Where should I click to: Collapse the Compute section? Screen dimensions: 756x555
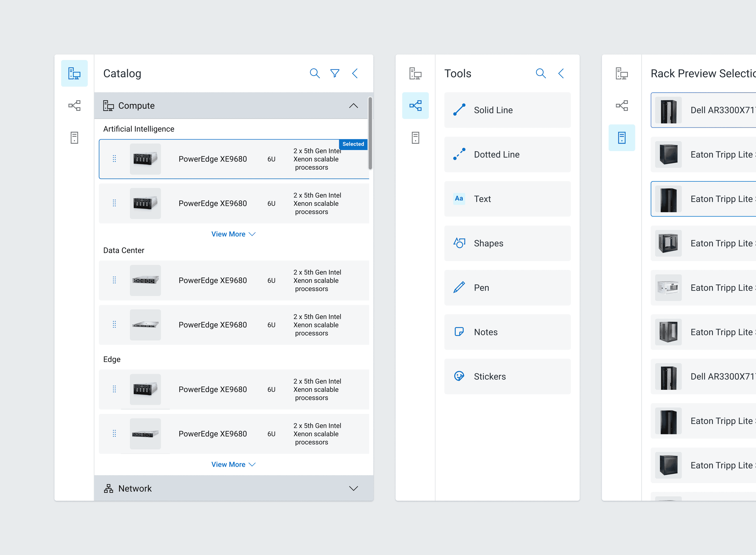click(353, 106)
